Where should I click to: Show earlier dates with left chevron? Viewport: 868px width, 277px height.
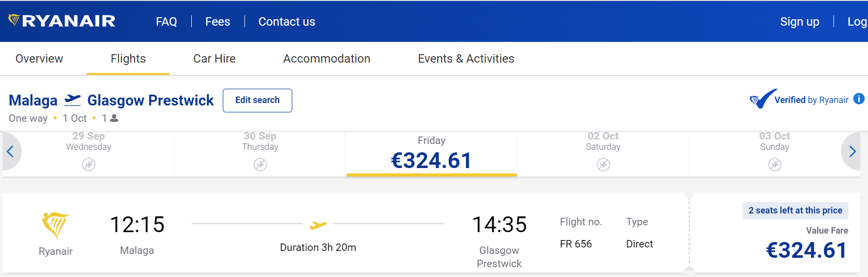[10, 151]
